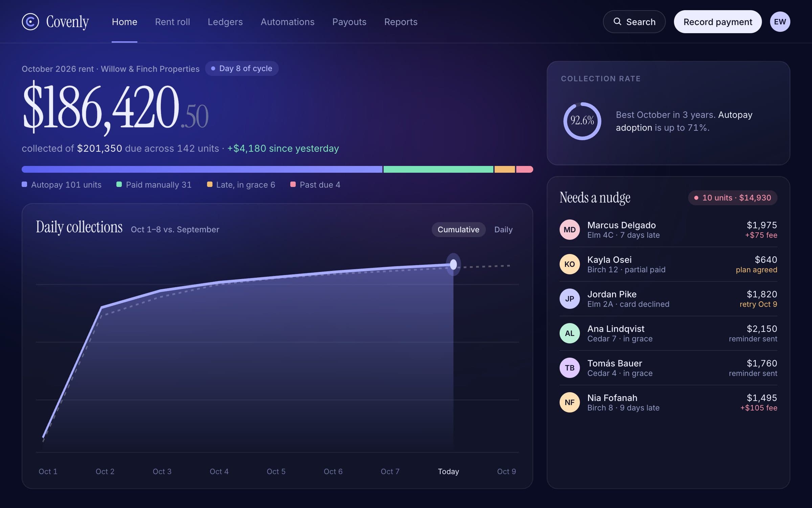Click the Covenly logo icon
The height and width of the screenshot is (508, 812).
click(x=30, y=22)
